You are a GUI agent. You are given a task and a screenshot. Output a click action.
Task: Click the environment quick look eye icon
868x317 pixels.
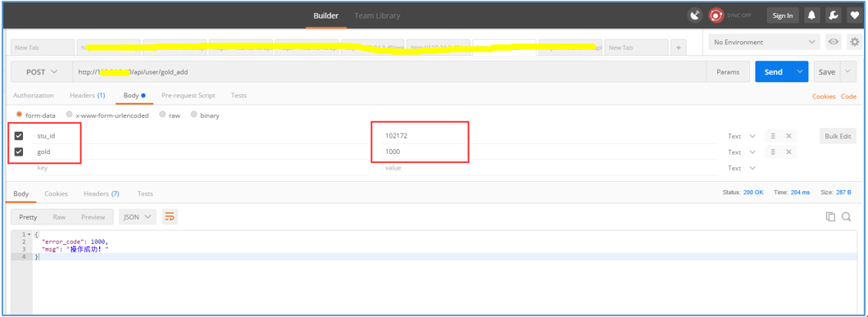[x=832, y=42]
